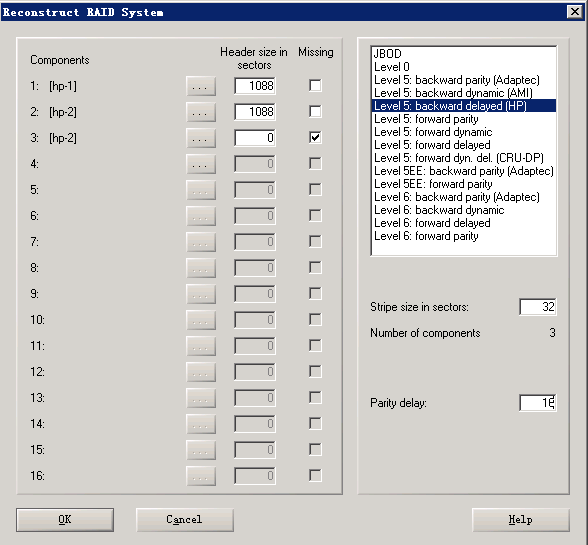Click the ... browse button for component 4
This screenshot has height=545, width=588.
click(x=201, y=164)
